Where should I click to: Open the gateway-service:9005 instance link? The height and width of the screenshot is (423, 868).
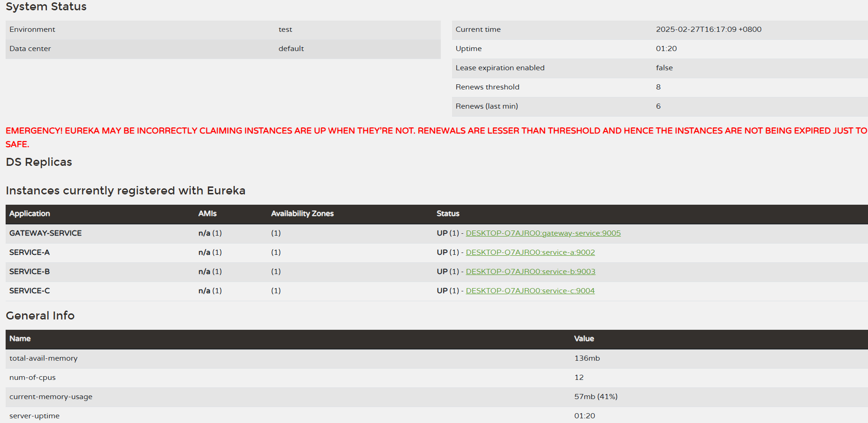543,233
